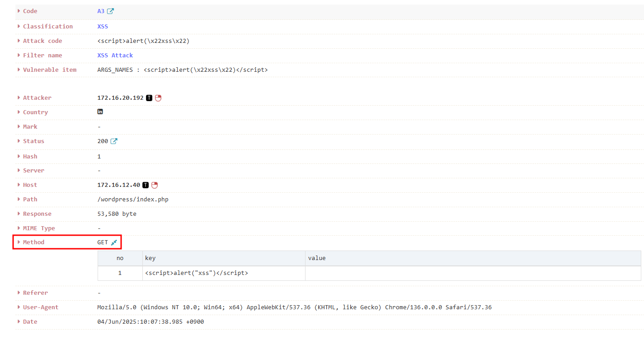Select the host IP 172.16.12.40
Viewport: 644px width, 344px height.
(118, 185)
